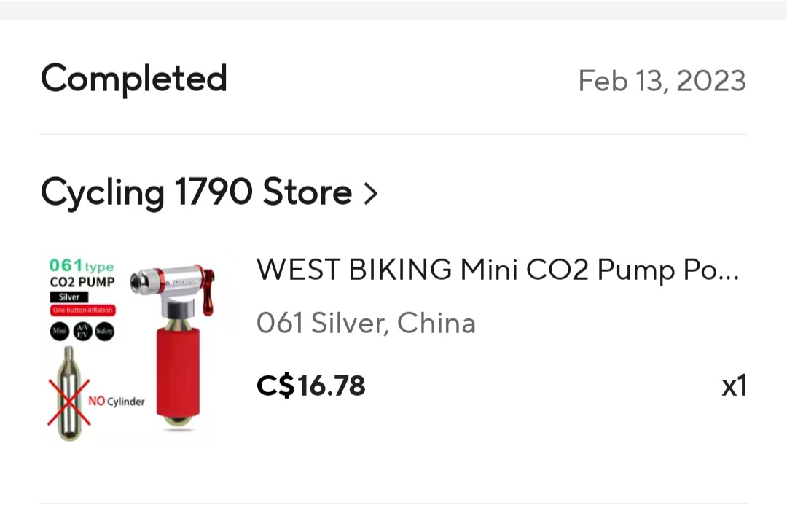Viewport: 787px width, 532px height.
Task: Tap the Completed order status heading
Action: [x=133, y=79]
